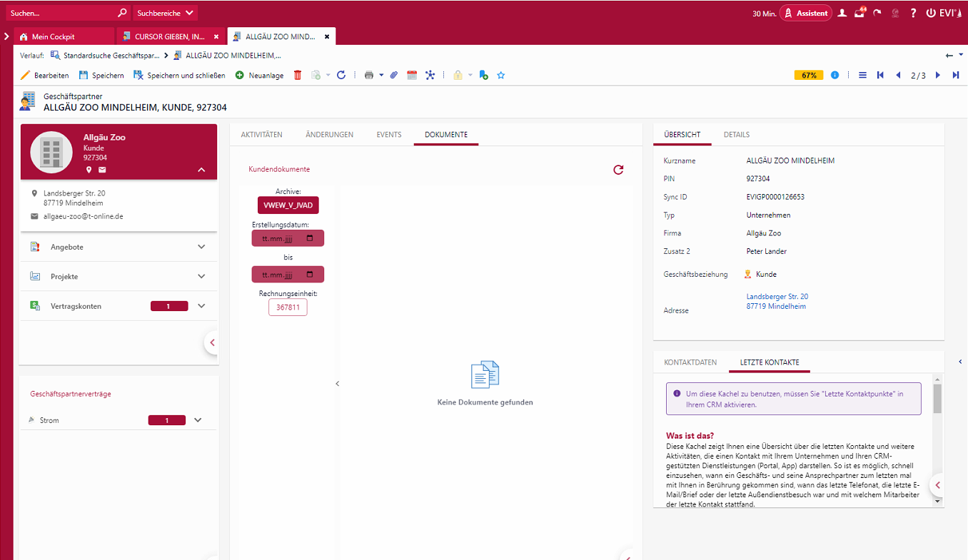Viewport: 968px width, 560px height.
Task: Switch to the Aktivitäten tab
Action: click(261, 135)
